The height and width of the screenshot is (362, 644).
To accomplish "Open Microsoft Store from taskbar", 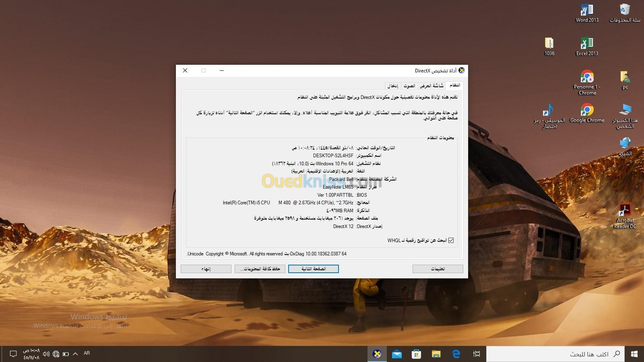I will point(416,354).
